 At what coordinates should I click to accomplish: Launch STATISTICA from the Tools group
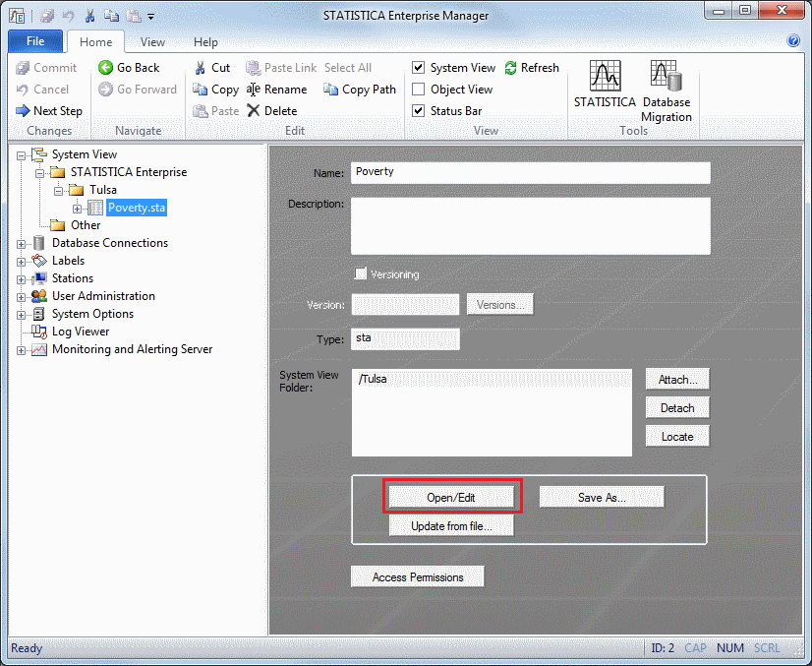tap(605, 84)
